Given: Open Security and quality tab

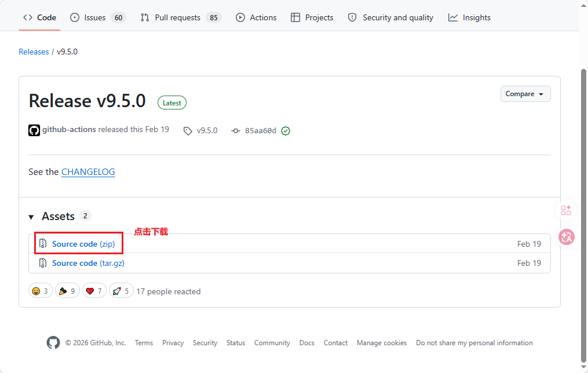Looking at the screenshot, I should 390,17.
